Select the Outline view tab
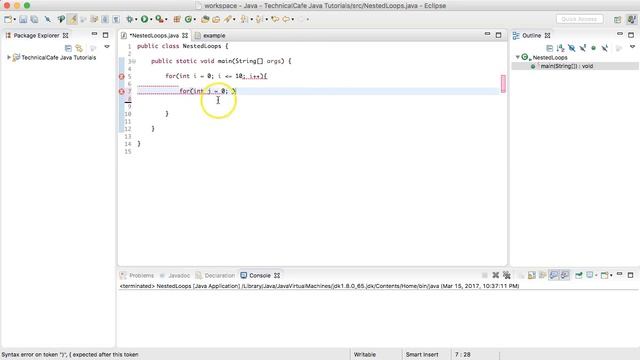Screen dimensions: 640x360 click(x=531, y=36)
